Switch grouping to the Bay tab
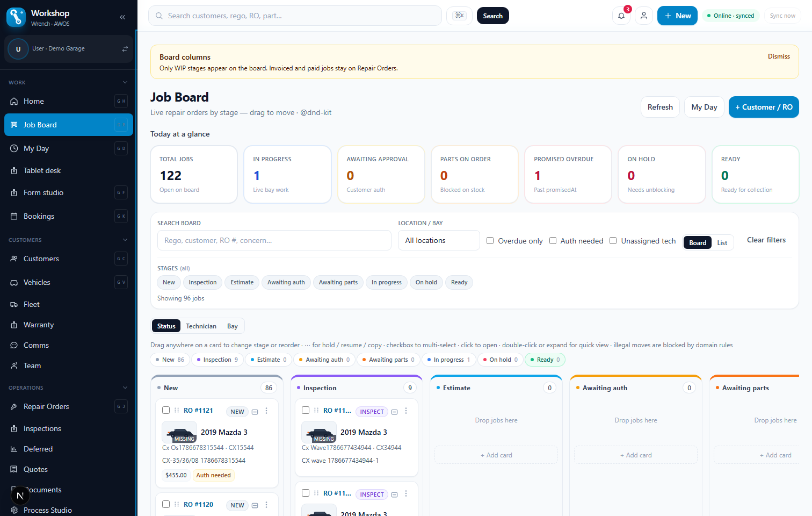 click(233, 326)
